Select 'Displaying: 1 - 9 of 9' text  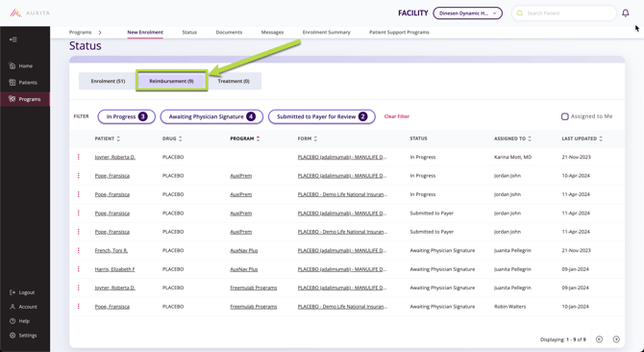point(563,339)
